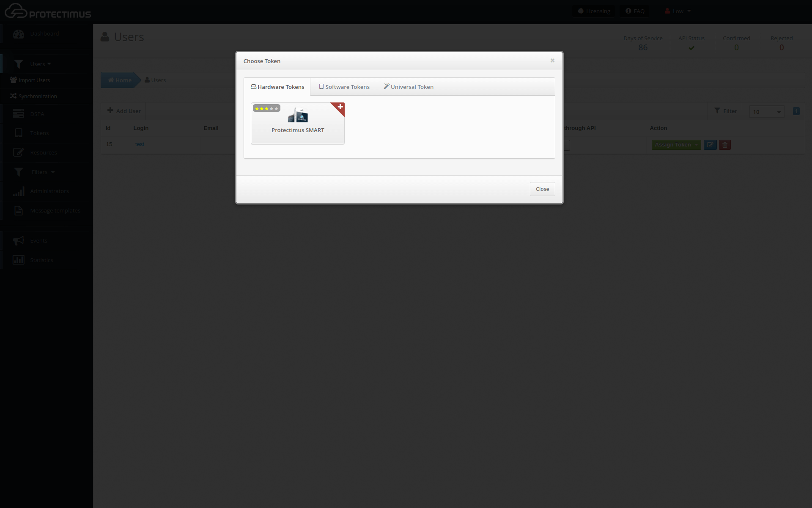This screenshot has width=812, height=508.
Task: Click the Close button on modal dialog
Action: pyautogui.click(x=543, y=188)
